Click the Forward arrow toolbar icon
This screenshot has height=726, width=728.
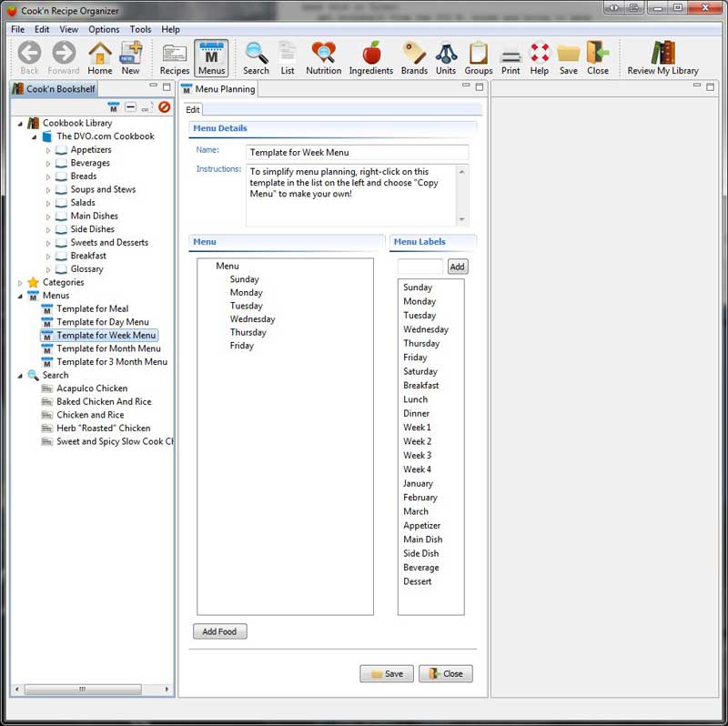64,58
